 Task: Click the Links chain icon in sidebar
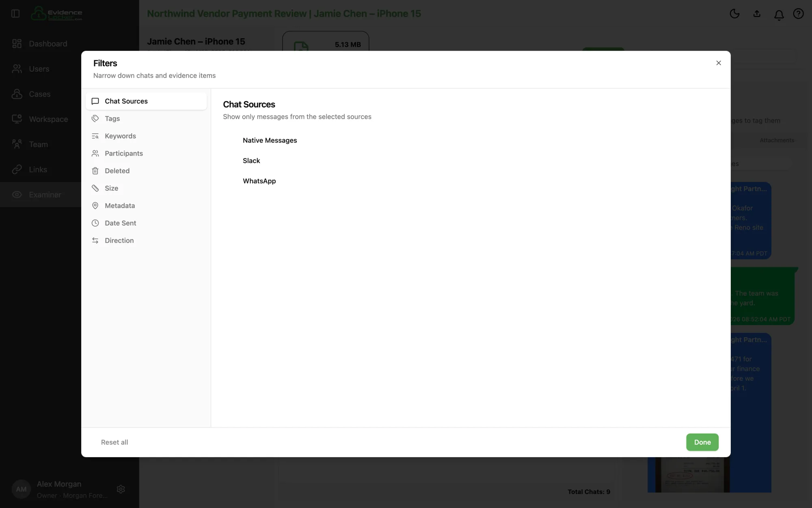tap(17, 169)
